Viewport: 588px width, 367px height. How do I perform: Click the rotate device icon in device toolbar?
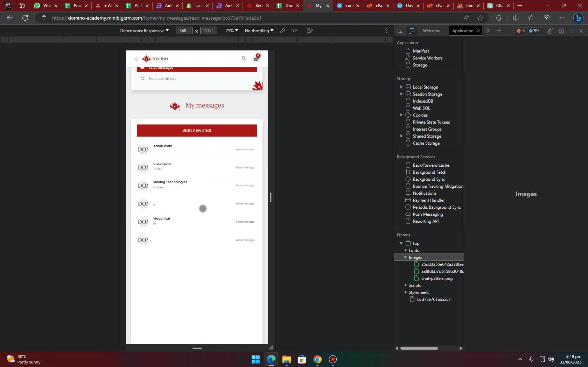tap(309, 30)
